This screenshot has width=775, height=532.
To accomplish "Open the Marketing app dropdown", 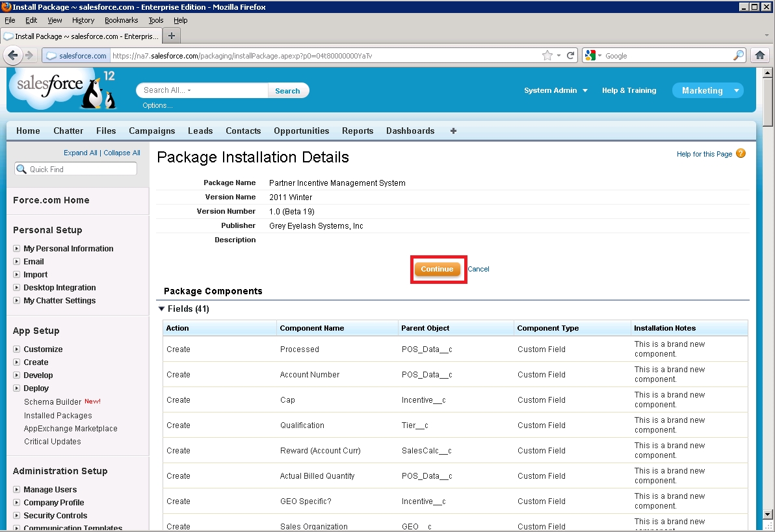I will click(736, 91).
